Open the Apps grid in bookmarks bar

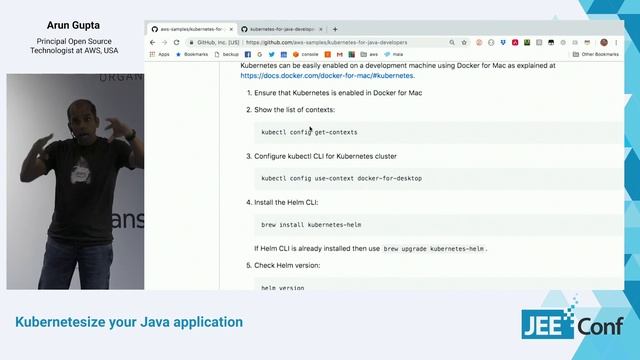click(x=160, y=54)
